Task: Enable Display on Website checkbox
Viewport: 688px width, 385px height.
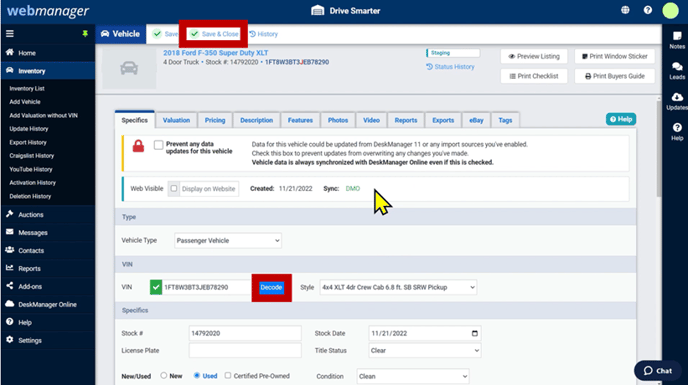Action: pos(174,189)
